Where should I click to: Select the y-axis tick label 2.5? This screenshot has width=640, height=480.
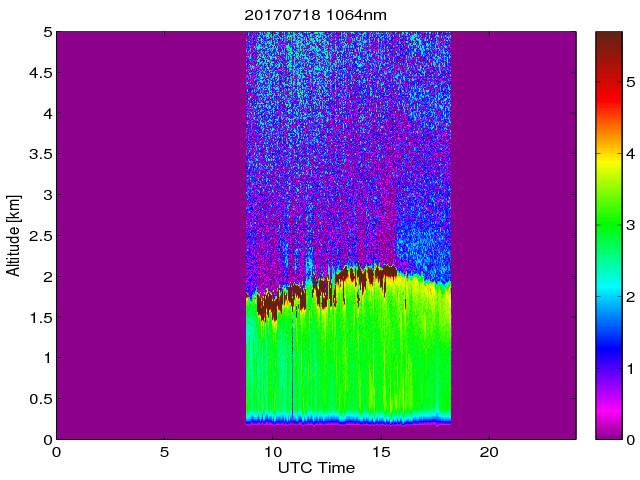39,235
